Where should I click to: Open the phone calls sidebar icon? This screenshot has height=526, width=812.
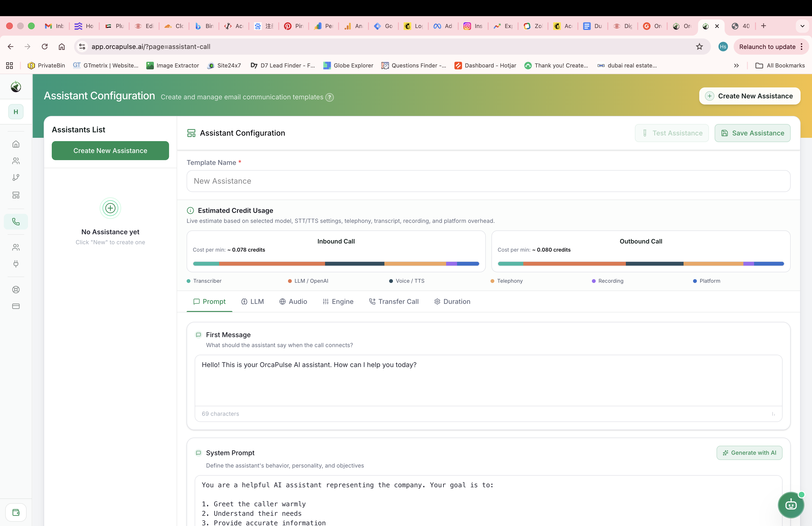[x=16, y=222]
